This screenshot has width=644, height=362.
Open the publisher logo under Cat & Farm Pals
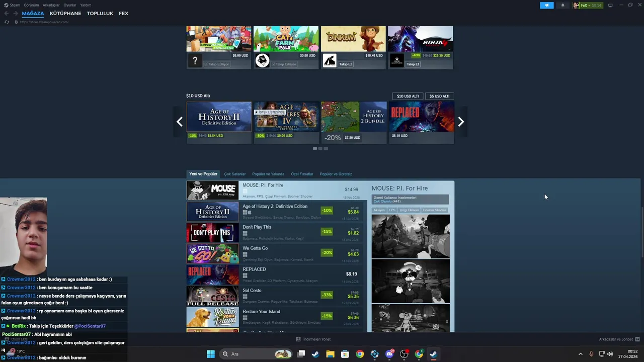(x=262, y=61)
